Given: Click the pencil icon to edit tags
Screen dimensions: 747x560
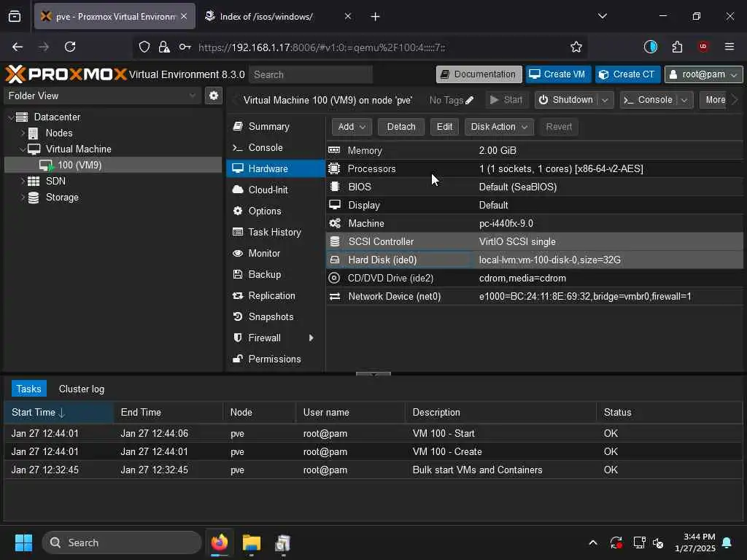Looking at the screenshot, I should click(470, 100).
